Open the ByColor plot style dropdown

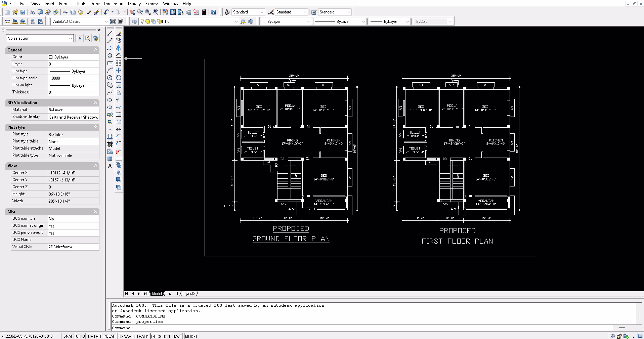450,22
